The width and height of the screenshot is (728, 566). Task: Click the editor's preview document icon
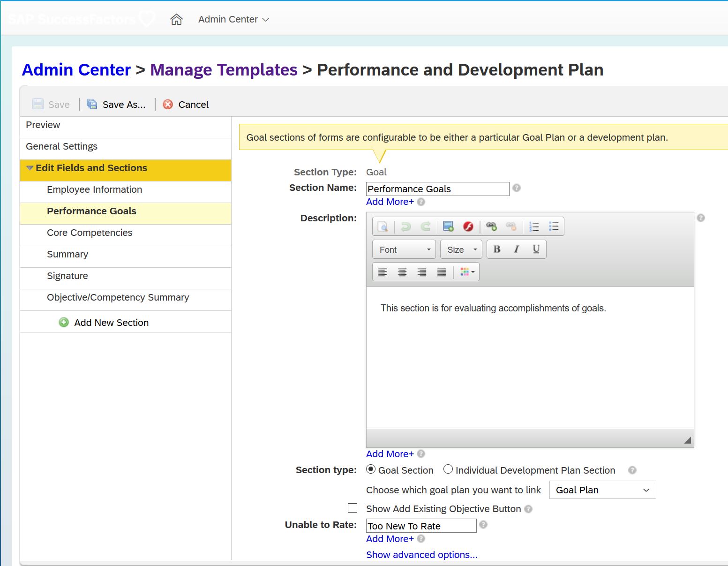[383, 226]
